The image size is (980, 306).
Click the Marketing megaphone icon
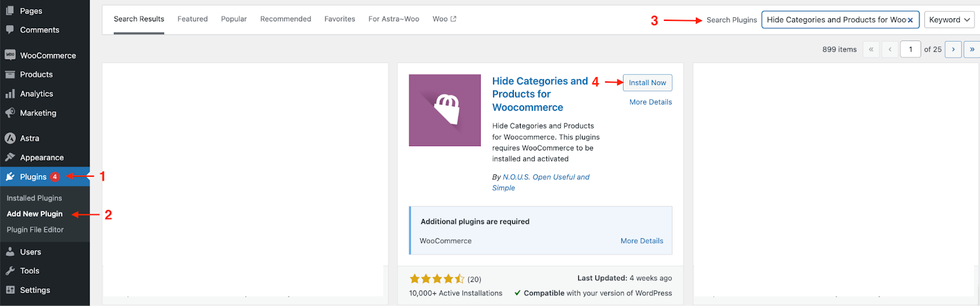click(x=10, y=113)
